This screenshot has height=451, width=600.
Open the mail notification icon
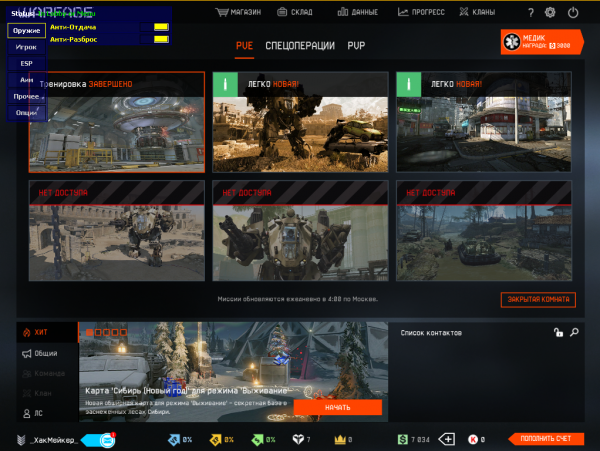coord(108,440)
